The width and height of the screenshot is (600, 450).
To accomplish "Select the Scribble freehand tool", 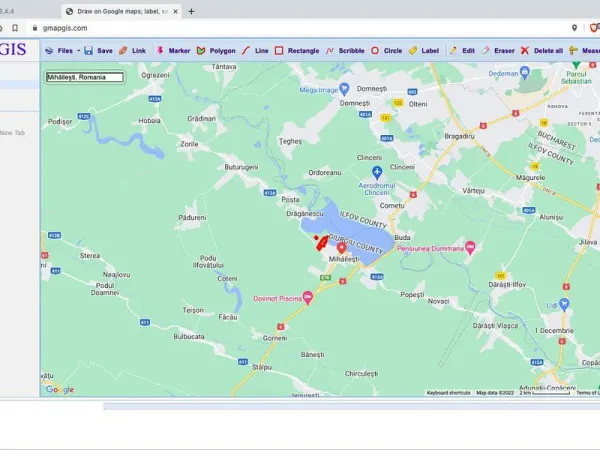I will coord(345,51).
